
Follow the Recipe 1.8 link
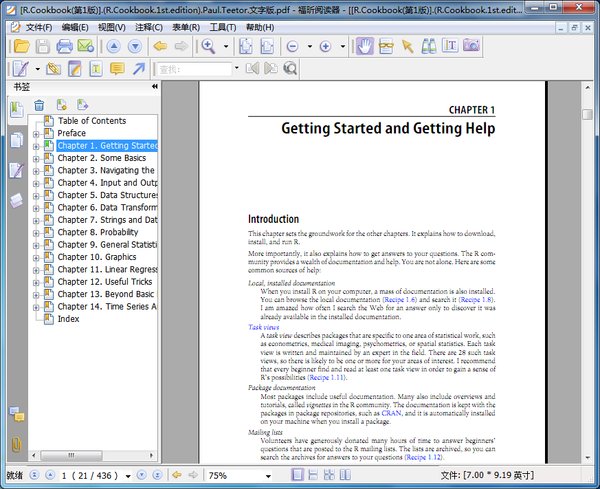[476, 300]
